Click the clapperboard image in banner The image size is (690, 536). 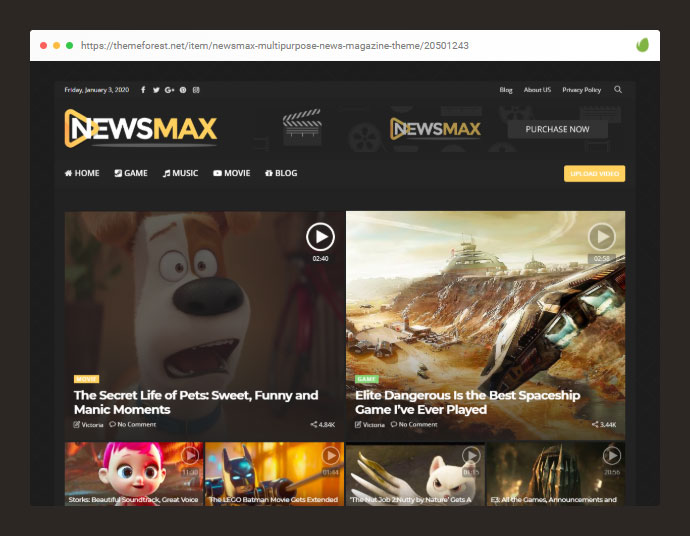click(302, 127)
